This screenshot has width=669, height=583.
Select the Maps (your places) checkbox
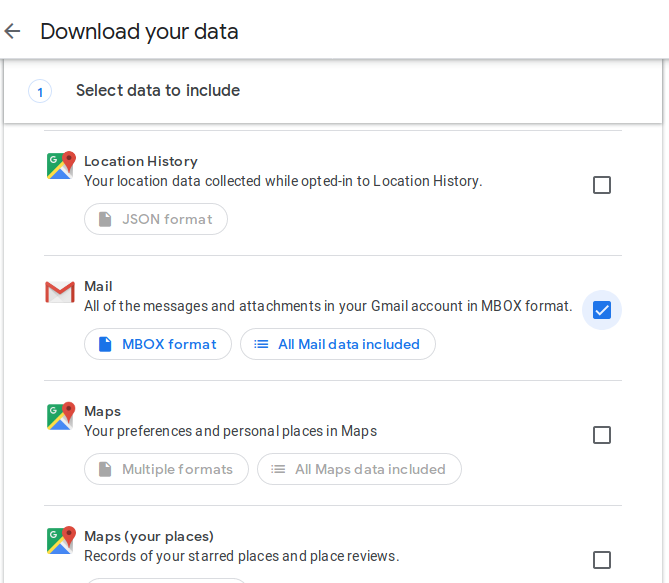coord(602,560)
